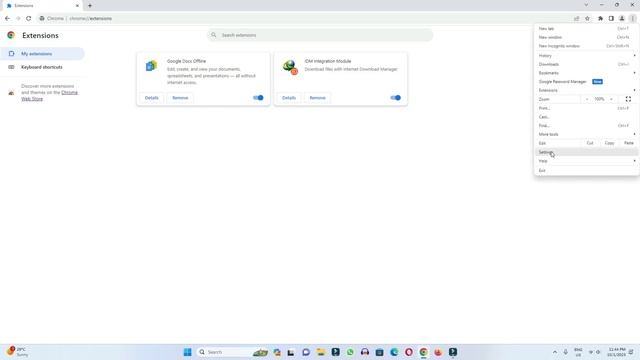Click the Chrome logo beside Extensions title

(11, 35)
